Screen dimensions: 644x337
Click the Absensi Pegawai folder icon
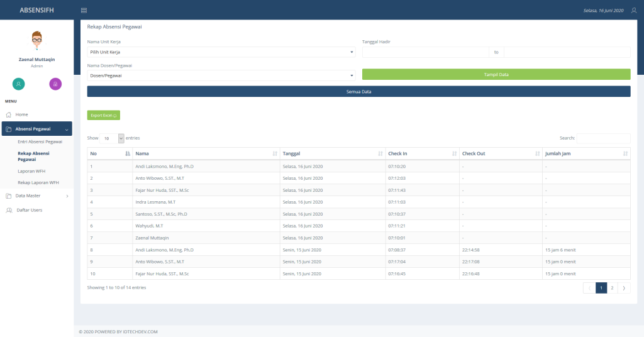tap(9, 129)
